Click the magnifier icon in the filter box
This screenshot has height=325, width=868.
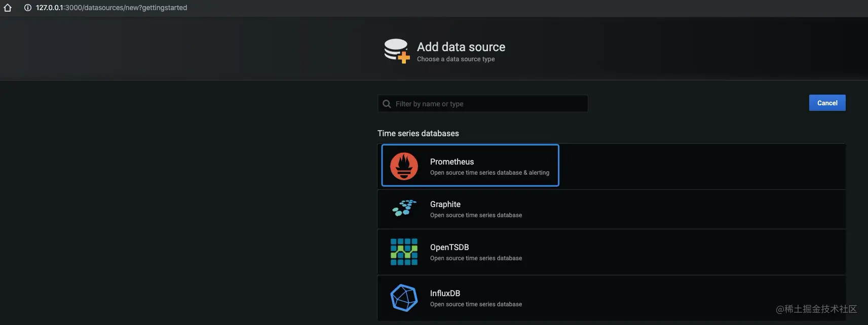click(x=387, y=104)
